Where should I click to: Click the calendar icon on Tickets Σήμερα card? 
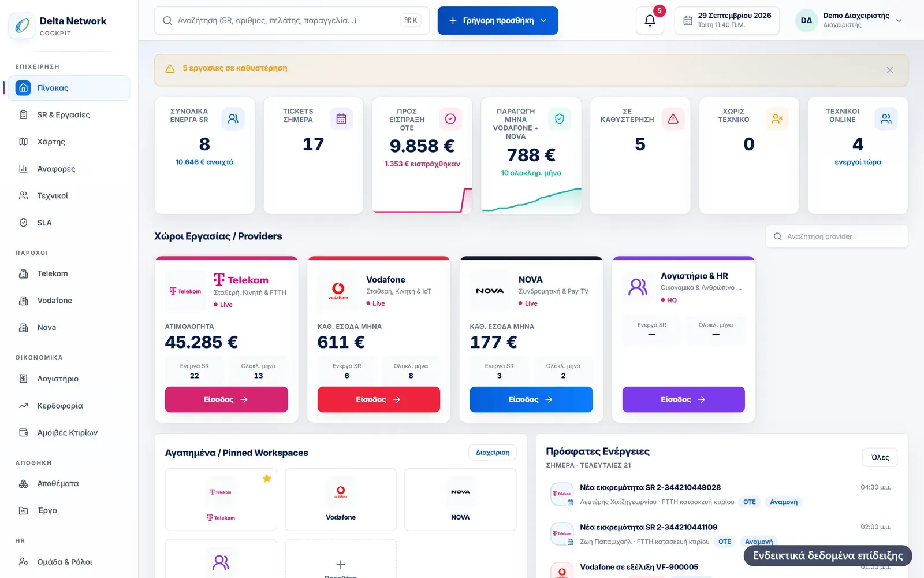click(x=341, y=119)
